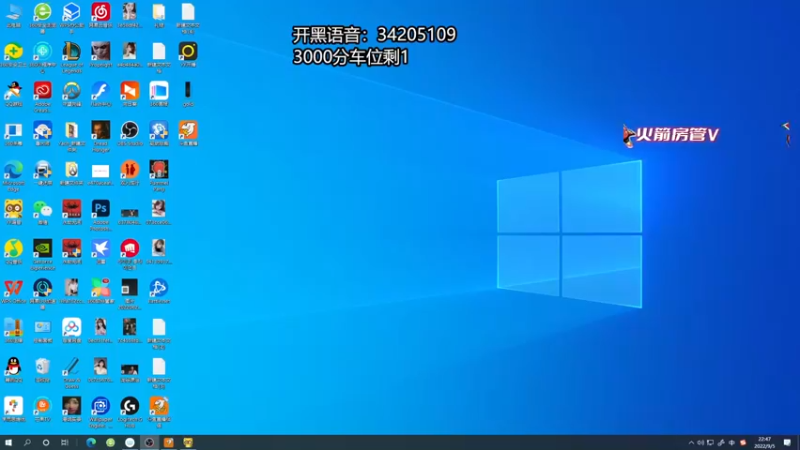Open the WinRAR archive books icon
Image resolution: width=800 pixels, height=450 pixels.
pyautogui.click(x=13, y=327)
